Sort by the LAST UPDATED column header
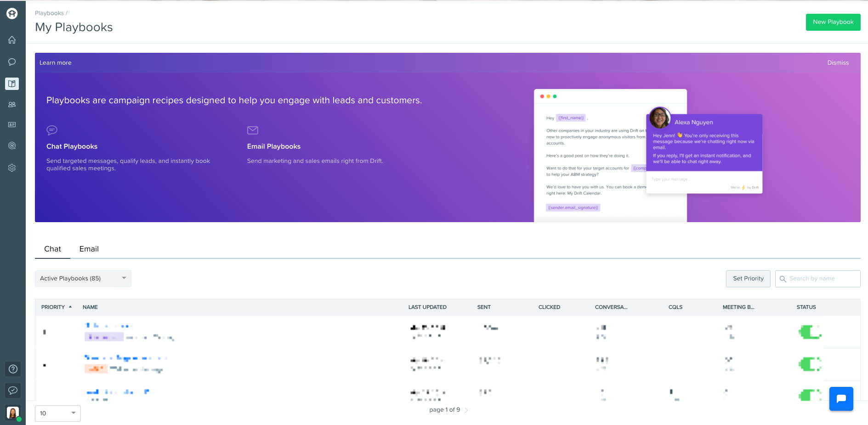This screenshot has height=425, width=868. point(427,307)
